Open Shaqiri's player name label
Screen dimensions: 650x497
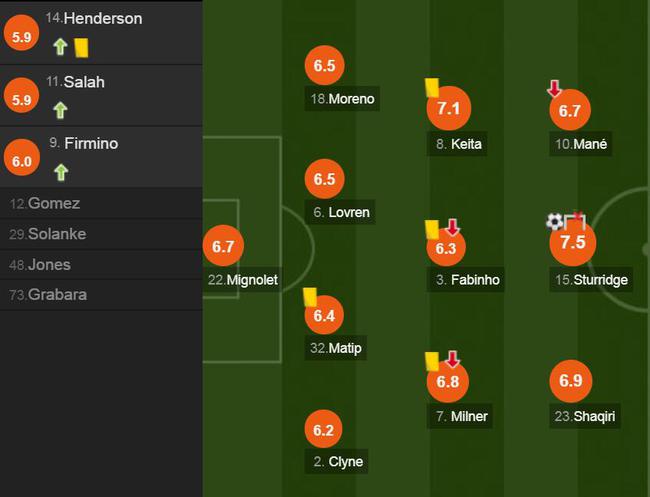(585, 416)
